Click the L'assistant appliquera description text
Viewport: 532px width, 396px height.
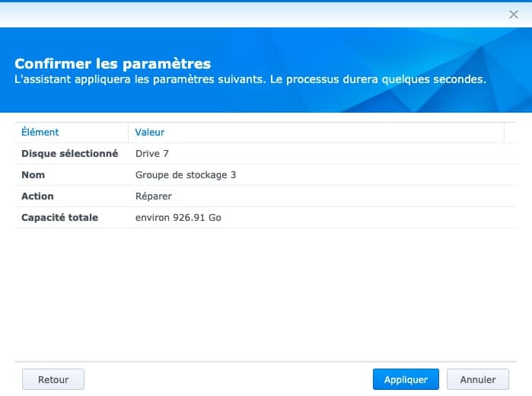pos(250,79)
